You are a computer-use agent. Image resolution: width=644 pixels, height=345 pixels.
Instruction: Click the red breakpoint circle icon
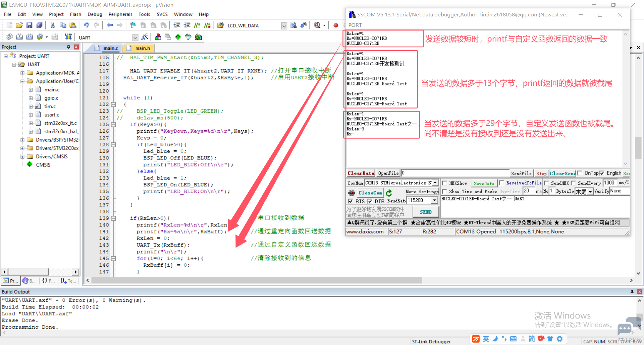click(336, 25)
